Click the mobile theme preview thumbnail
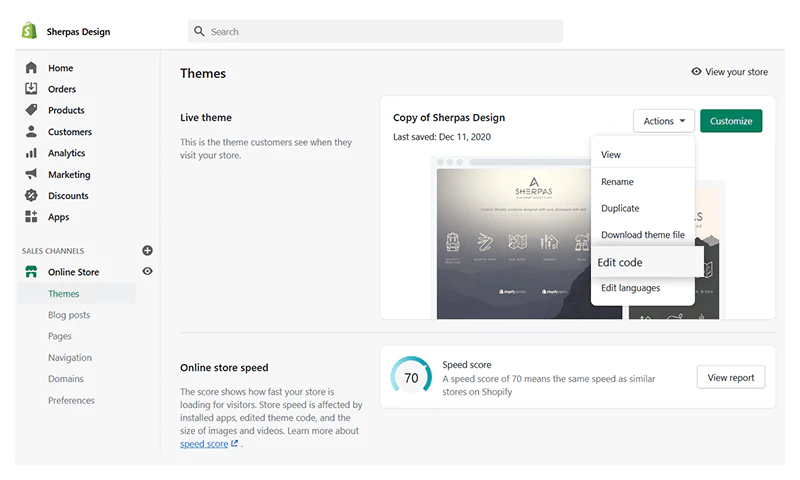This screenshot has height=480, width=800. click(x=707, y=250)
